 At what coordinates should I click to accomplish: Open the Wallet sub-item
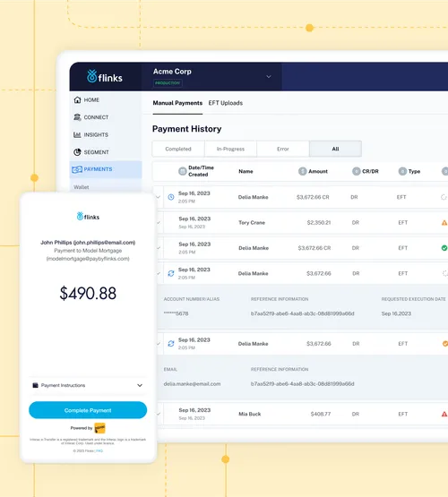tap(82, 187)
